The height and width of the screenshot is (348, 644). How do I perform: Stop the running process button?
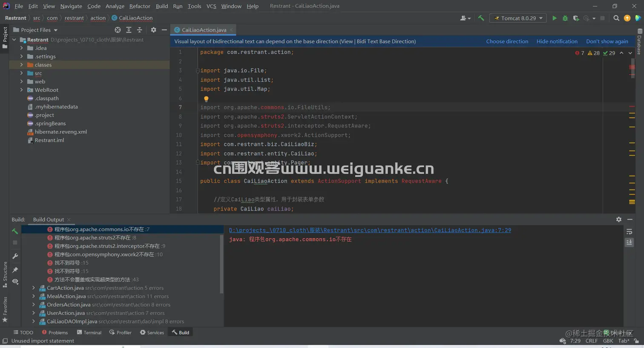coord(602,18)
